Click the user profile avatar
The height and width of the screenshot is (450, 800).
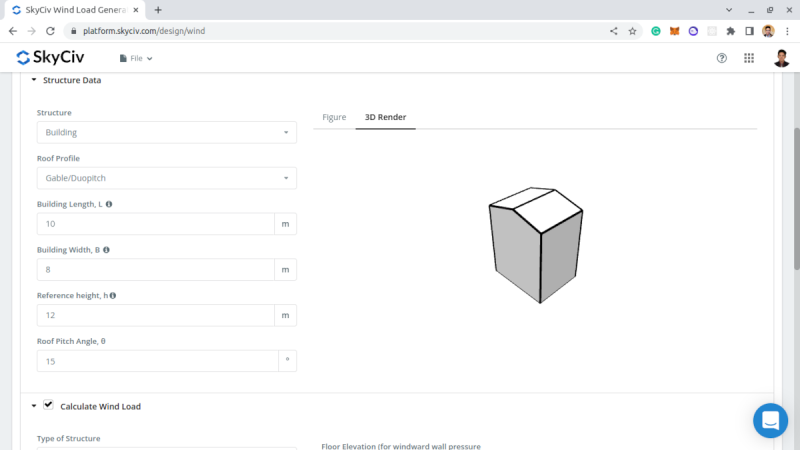click(x=781, y=58)
